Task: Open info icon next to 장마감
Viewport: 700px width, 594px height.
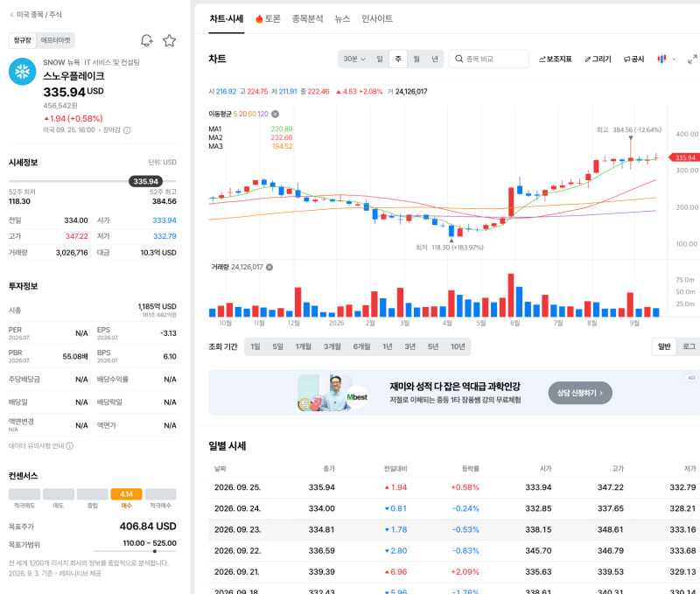Action: 127,130
